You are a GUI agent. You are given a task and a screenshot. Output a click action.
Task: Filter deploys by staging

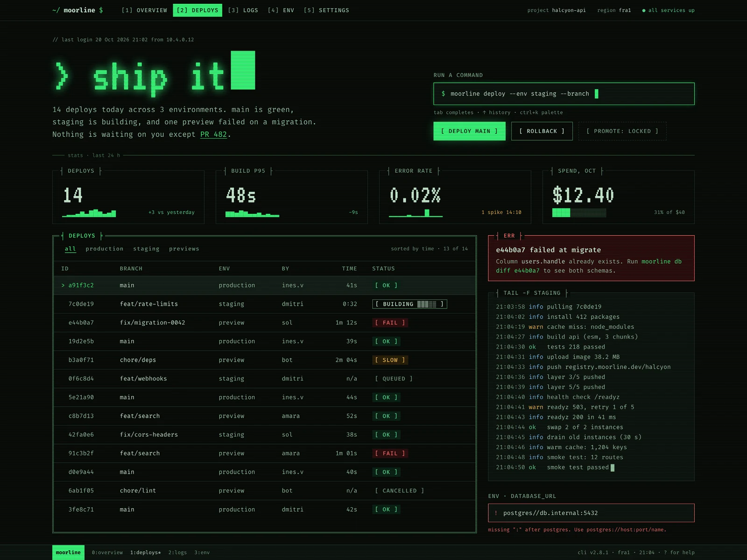[146, 249]
